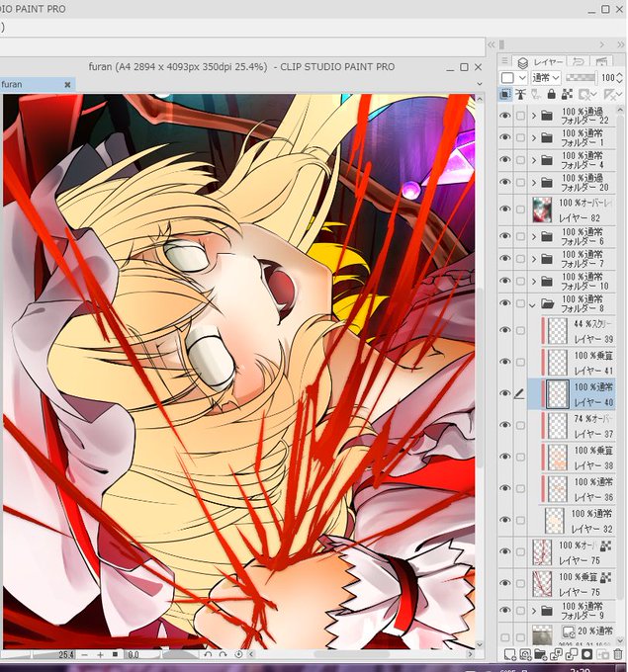Check the selection box for フォルダー 9

(520, 611)
